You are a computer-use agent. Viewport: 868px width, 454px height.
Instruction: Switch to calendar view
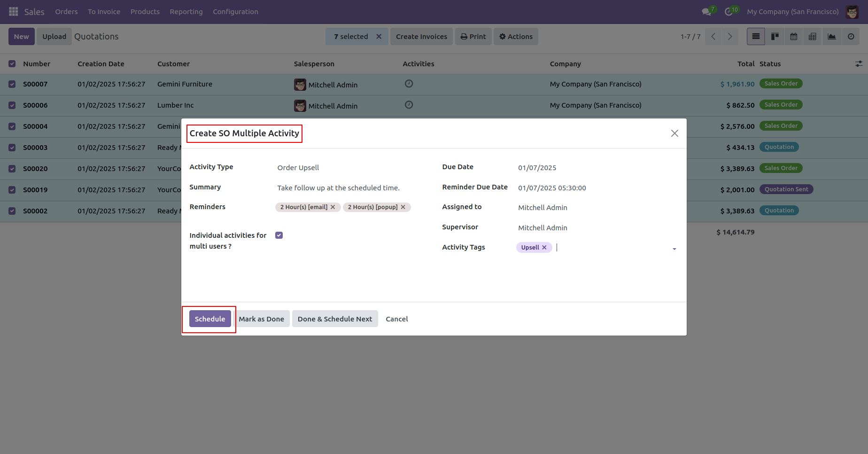(794, 37)
